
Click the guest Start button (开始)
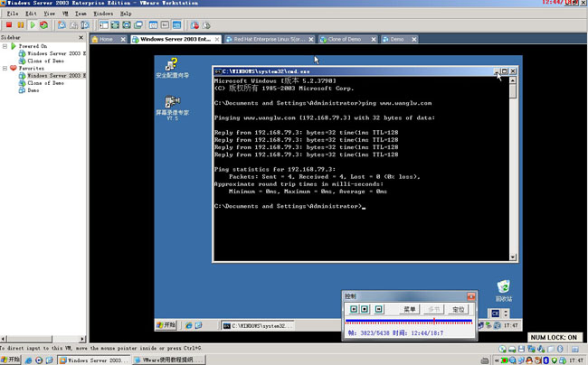(x=166, y=325)
